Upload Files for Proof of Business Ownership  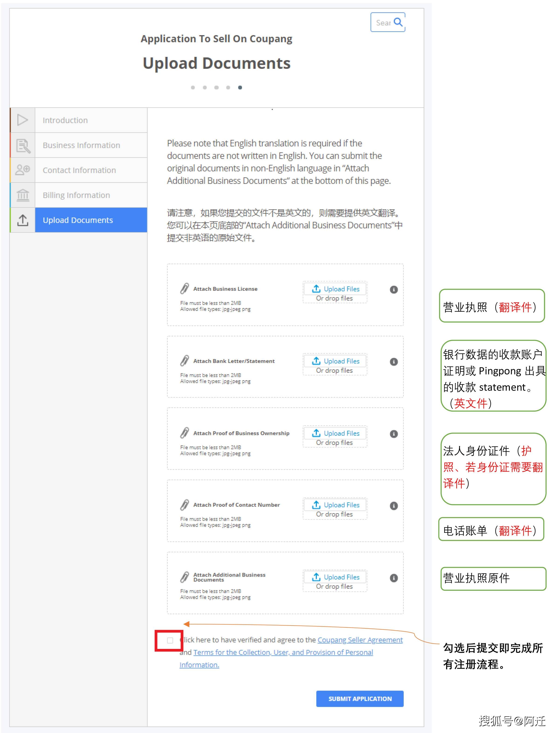click(335, 433)
